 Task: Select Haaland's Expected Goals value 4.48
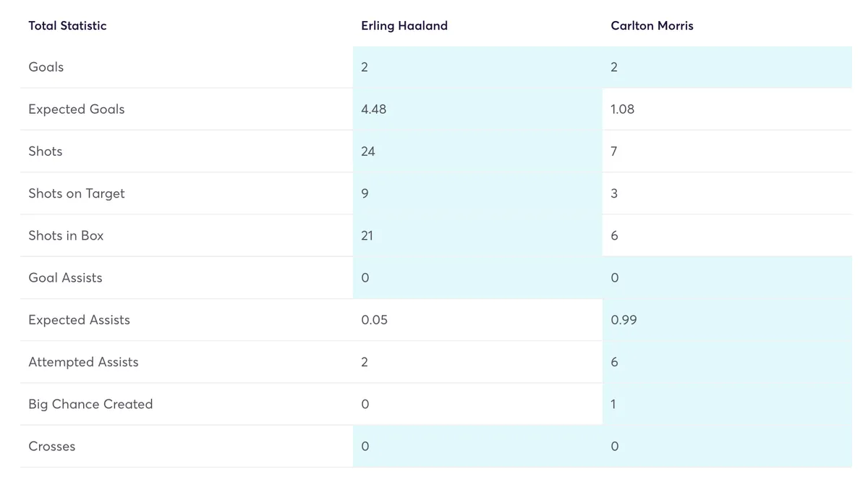point(374,109)
